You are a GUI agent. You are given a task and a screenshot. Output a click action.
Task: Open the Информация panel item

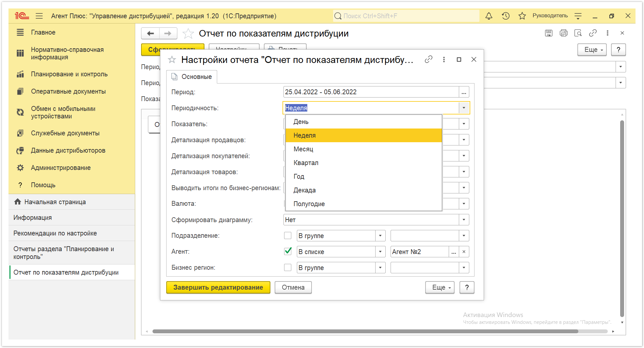coord(72,218)
